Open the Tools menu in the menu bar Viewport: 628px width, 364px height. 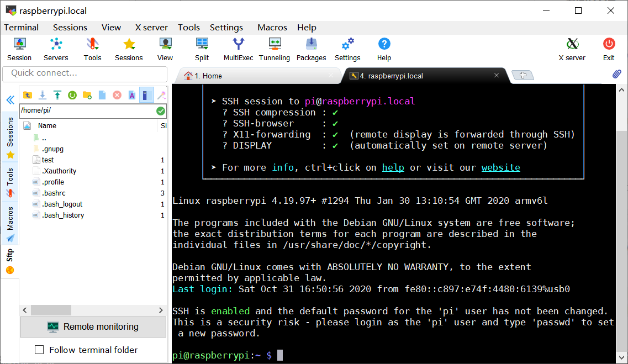click(x=189, y=27)
